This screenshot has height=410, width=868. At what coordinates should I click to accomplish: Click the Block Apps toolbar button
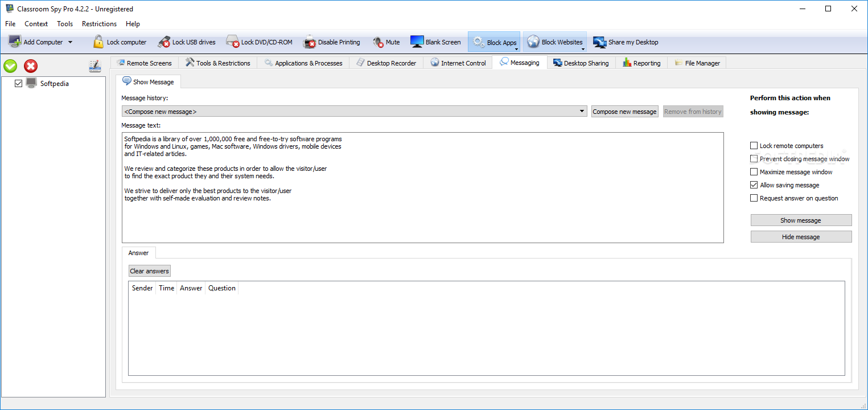tap(493, 42)
